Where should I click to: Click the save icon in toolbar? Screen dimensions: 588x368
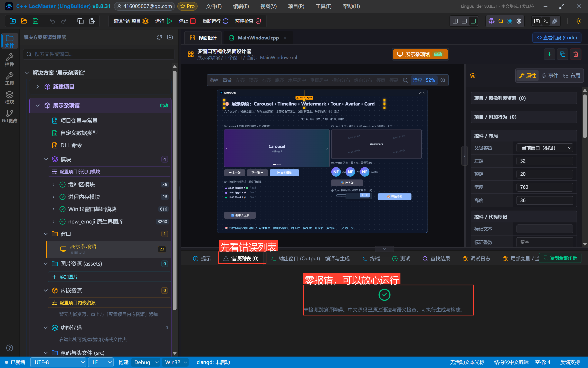click(36, 21)
